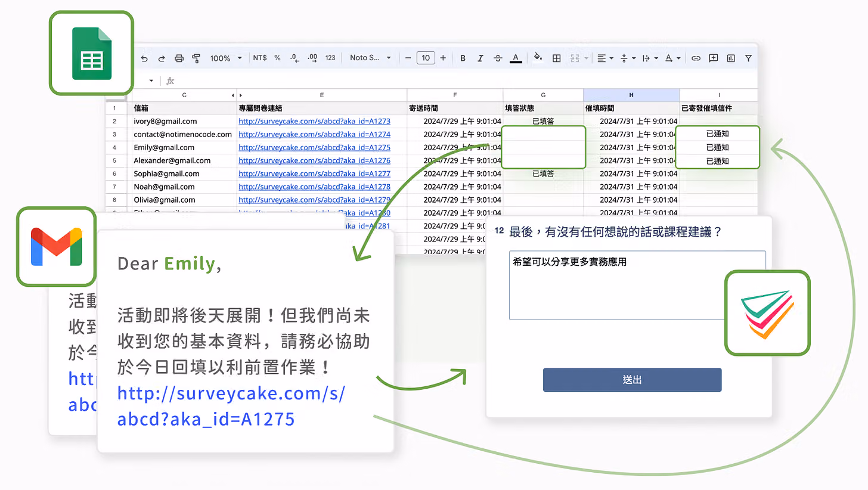
Task: Open the name box dropdown arrow
Action: 151,80
